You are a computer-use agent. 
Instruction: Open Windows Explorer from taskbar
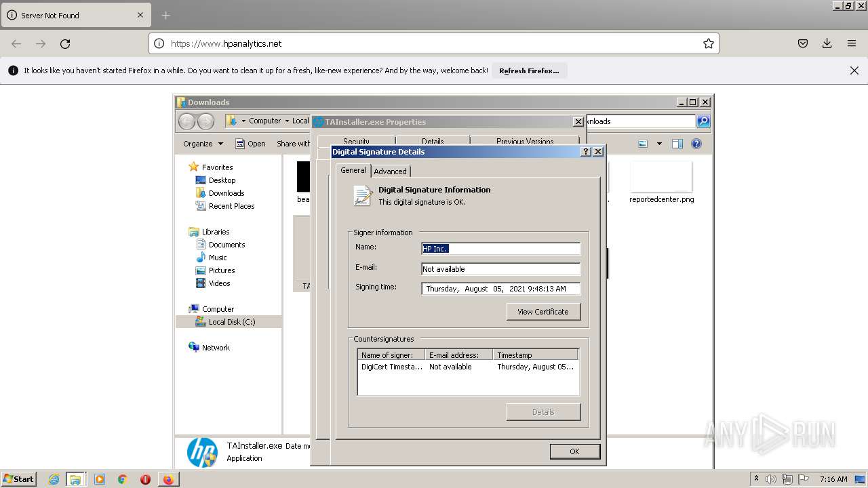coord(75,479)
